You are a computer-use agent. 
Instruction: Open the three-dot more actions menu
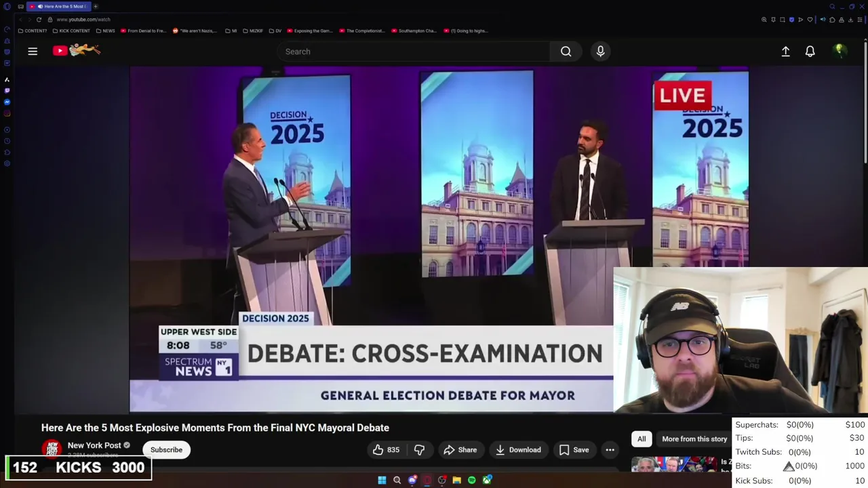coord(610,449)
